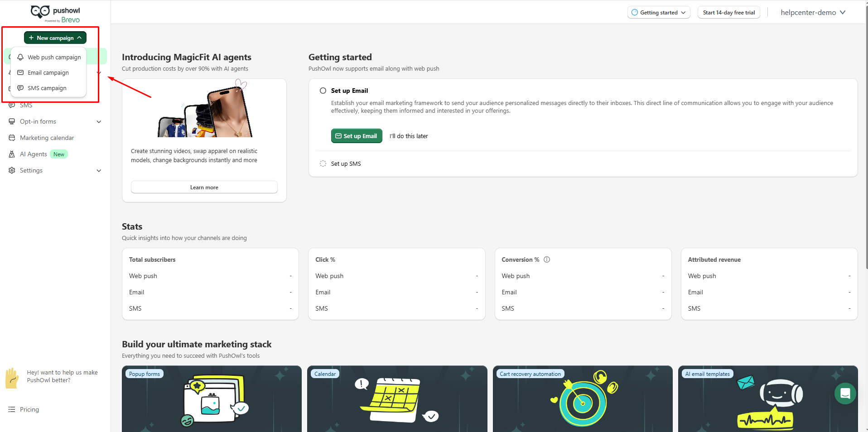Click Build your ultimate marketing stack heading

tap(197, 344)
